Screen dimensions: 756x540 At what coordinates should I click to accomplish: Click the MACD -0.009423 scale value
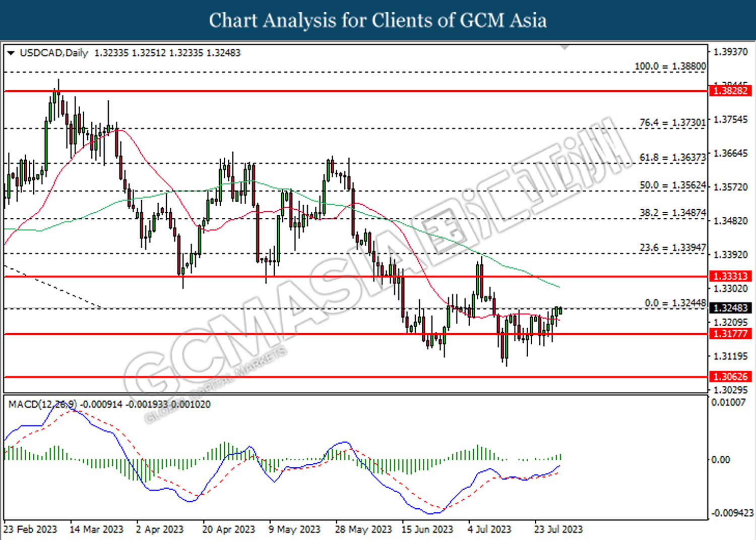(x=732, y=513)
